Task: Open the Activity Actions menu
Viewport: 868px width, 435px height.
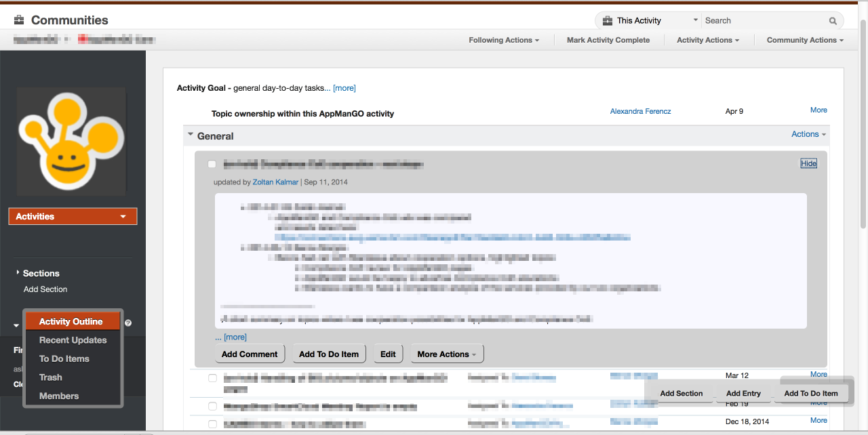Action: coord(708,40)
